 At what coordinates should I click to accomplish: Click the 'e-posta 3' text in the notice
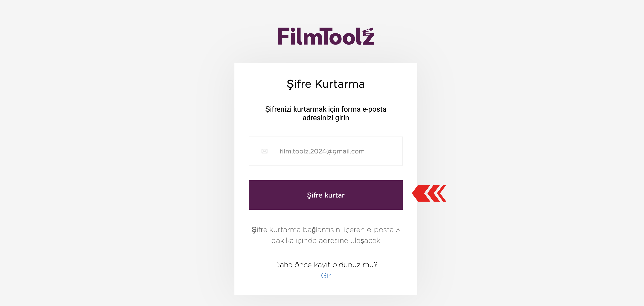click(384, 230)
